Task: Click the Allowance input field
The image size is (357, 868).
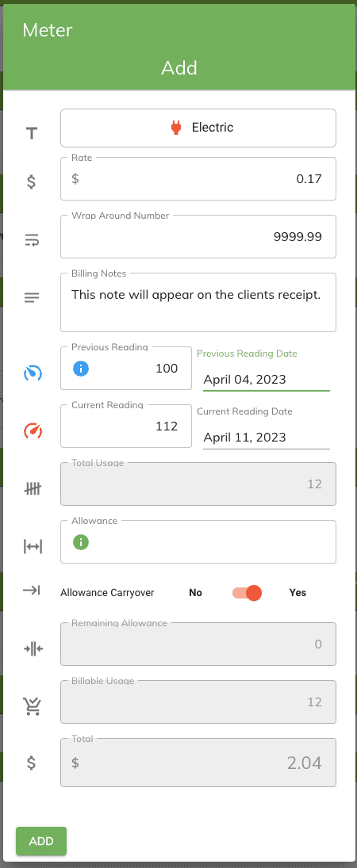Action: [x=198, y=542]
